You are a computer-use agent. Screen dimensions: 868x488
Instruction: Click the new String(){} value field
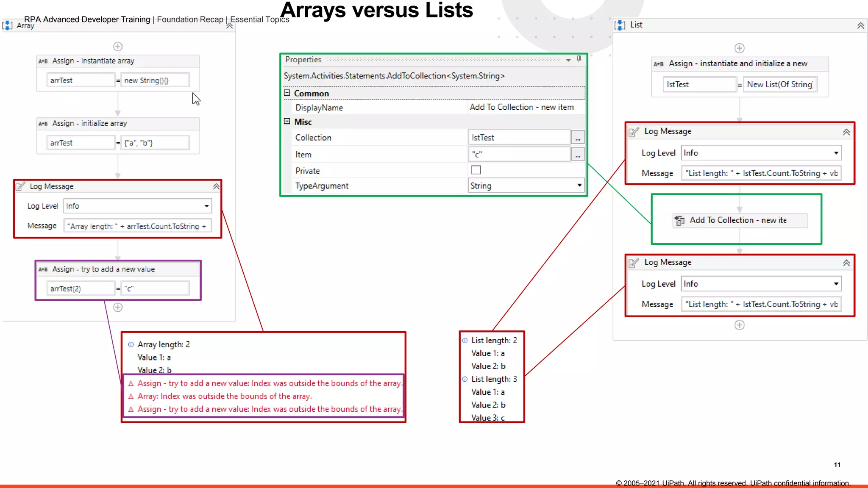pos(155,80)
